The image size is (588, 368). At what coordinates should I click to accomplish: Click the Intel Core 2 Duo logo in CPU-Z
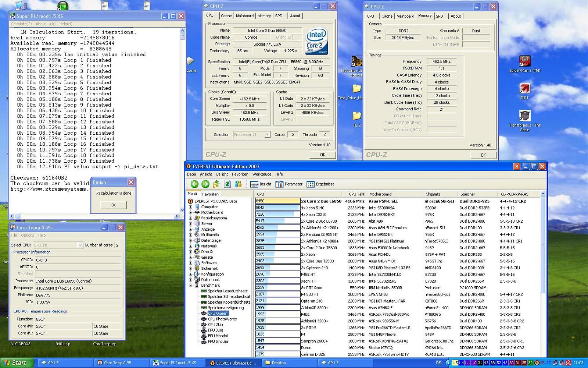[x=316, y=41]
